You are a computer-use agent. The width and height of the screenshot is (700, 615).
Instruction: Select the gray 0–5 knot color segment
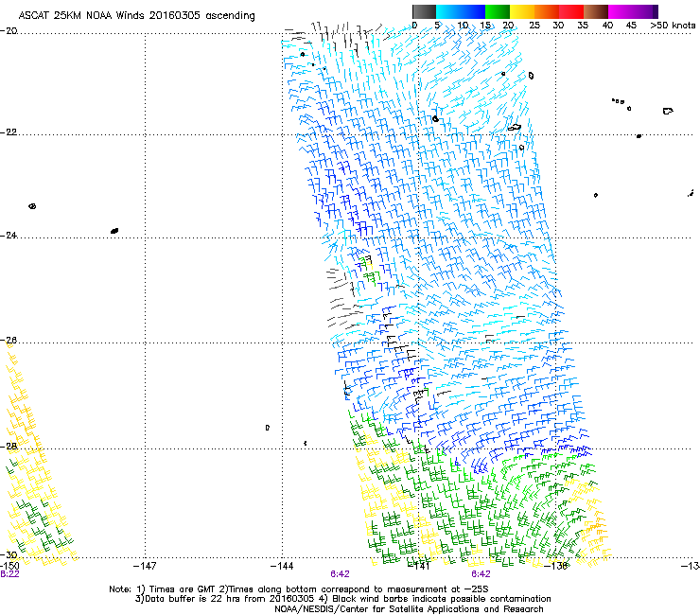(x=424, y=11)
